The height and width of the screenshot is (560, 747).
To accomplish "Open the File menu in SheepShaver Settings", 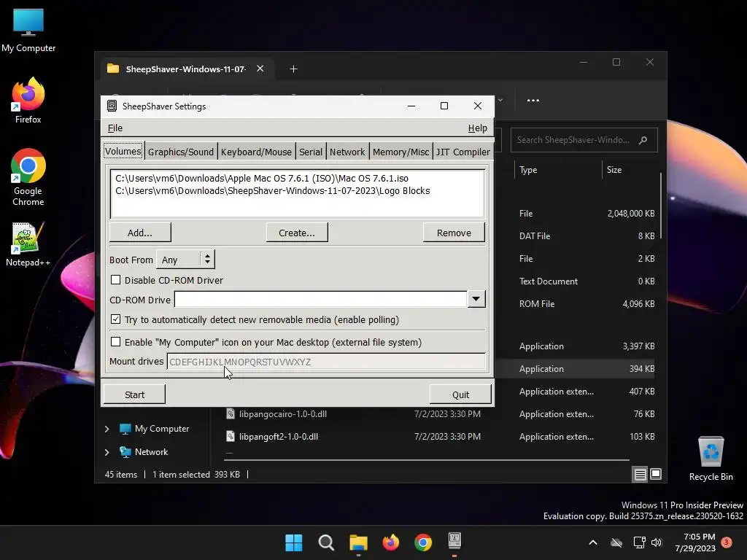I will click(x=115, y=128).
